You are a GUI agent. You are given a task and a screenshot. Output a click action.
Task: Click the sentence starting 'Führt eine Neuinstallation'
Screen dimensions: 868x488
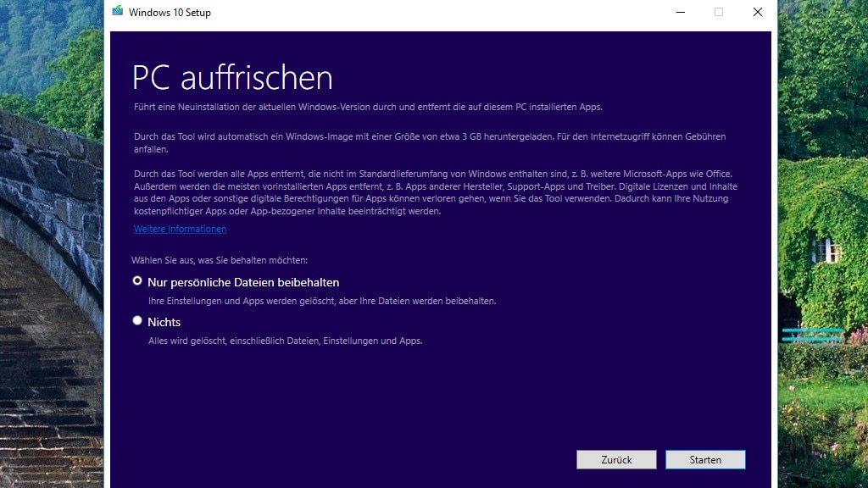point(368,107)
